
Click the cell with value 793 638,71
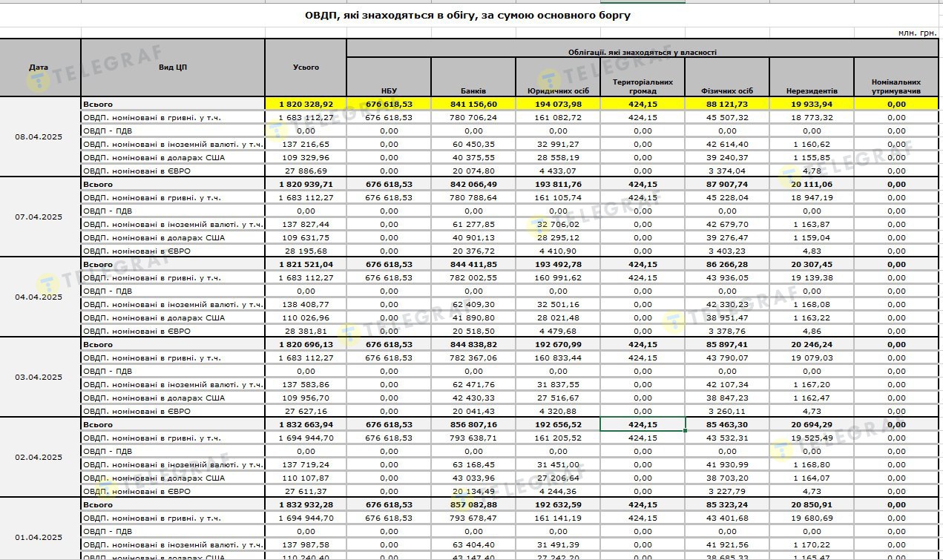473,438
